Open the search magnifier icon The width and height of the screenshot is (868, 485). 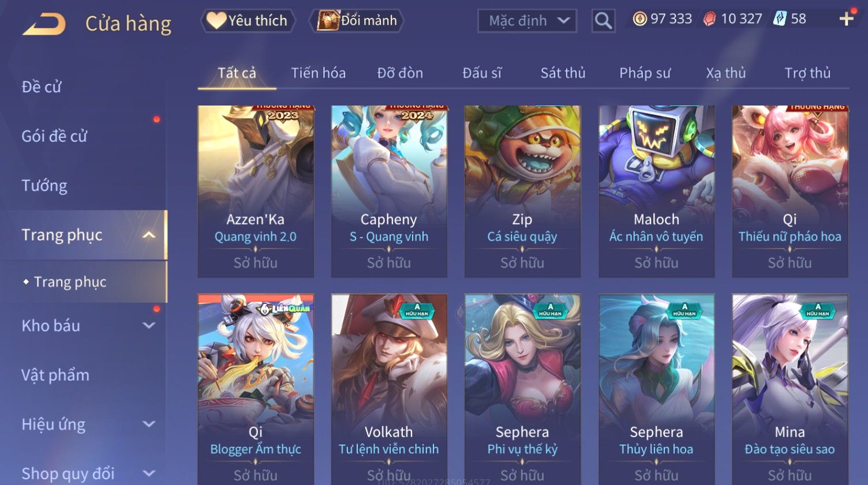point(603,21)
